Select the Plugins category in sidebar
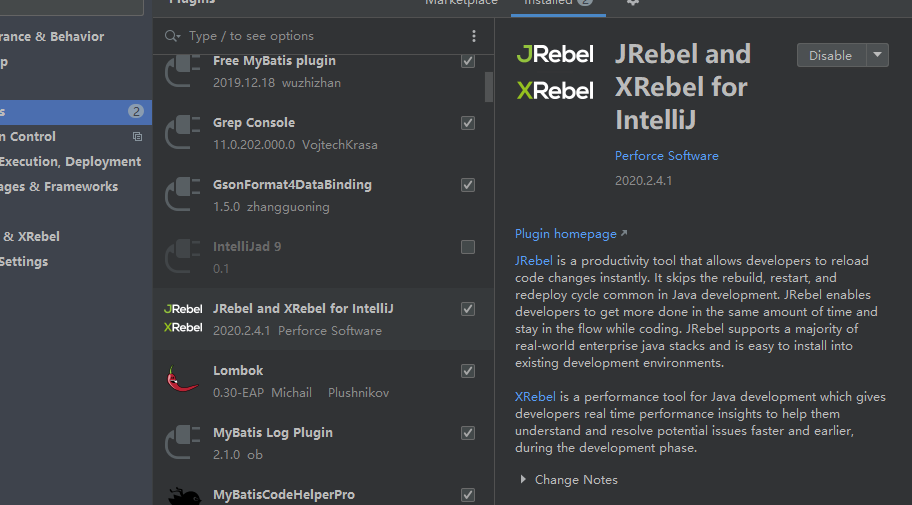Screen dimensions: 912x505 click(x=76, y=112)
